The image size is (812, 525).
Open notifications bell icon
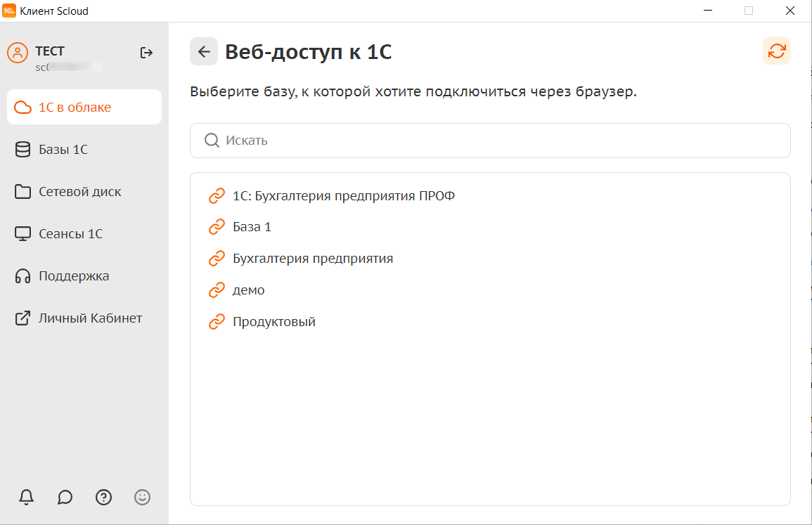coord(27,497)
